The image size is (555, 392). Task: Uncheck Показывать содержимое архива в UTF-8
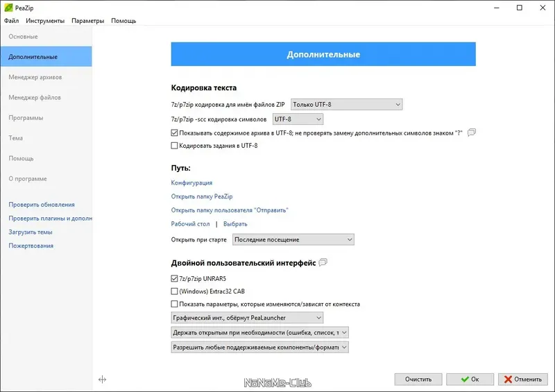(x=174, y=133)
